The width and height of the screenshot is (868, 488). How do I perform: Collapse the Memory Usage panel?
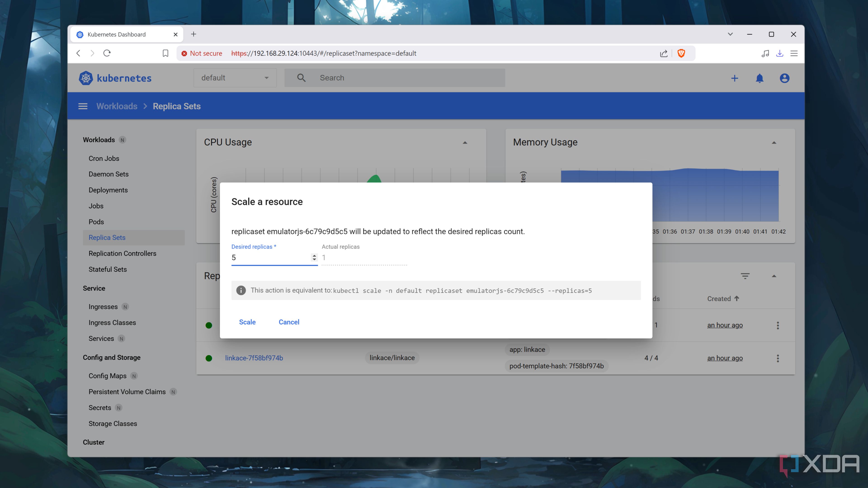[x=774, y=143]
